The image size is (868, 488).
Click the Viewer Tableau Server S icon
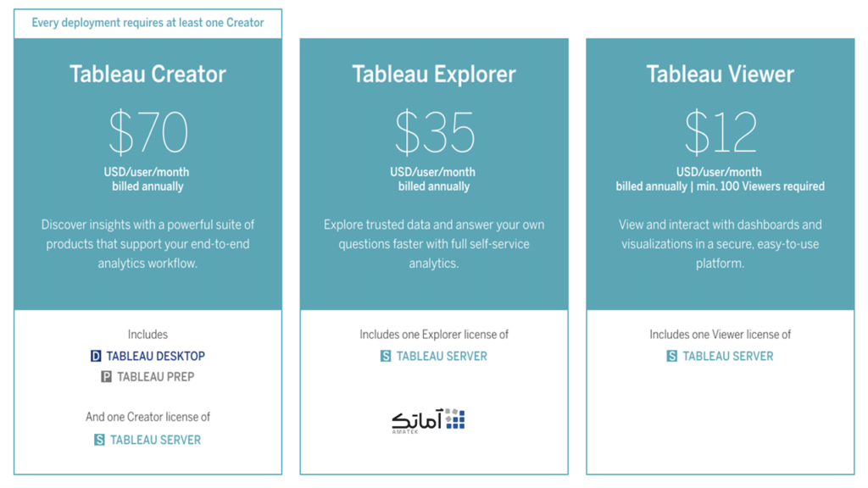[671, 357]
